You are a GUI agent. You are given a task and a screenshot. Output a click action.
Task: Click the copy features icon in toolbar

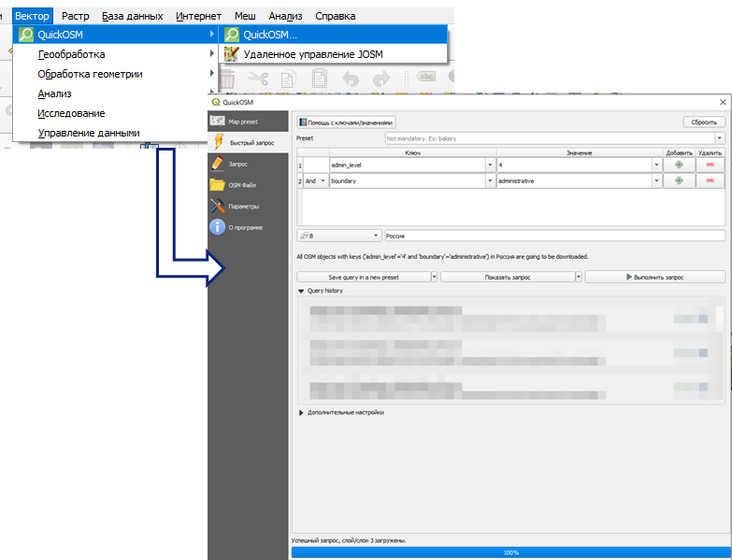(289, 79)
